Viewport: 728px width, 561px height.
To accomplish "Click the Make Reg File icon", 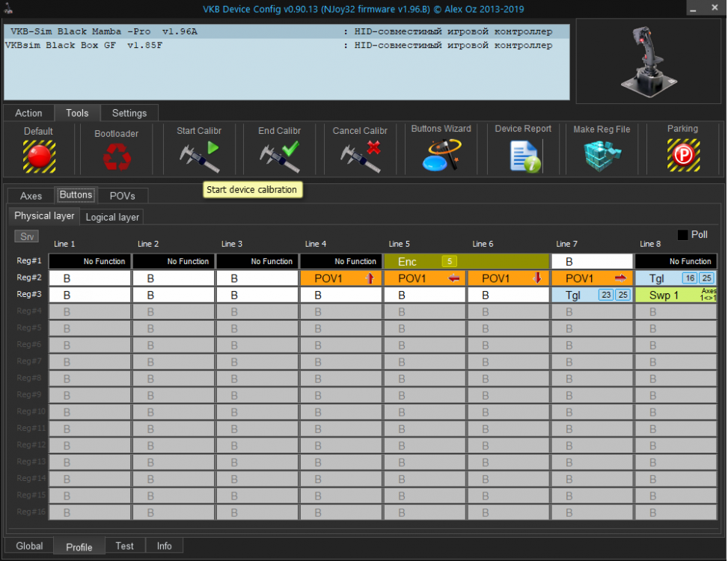I will coord(602,156).
